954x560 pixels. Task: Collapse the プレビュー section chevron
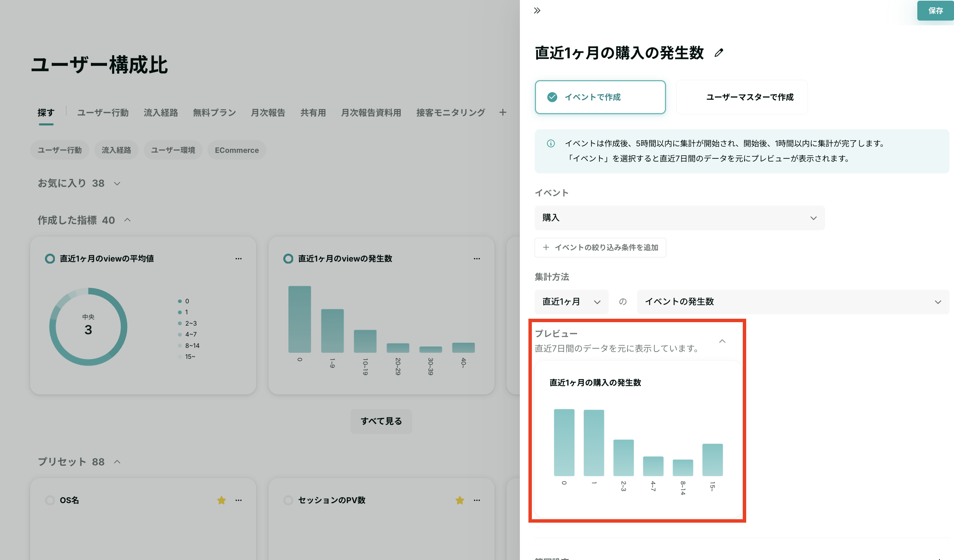(722, 341)
